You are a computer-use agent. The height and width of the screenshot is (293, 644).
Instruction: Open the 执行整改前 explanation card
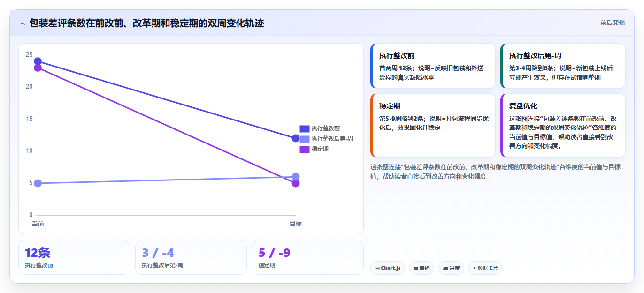click(x=433, y=66)
